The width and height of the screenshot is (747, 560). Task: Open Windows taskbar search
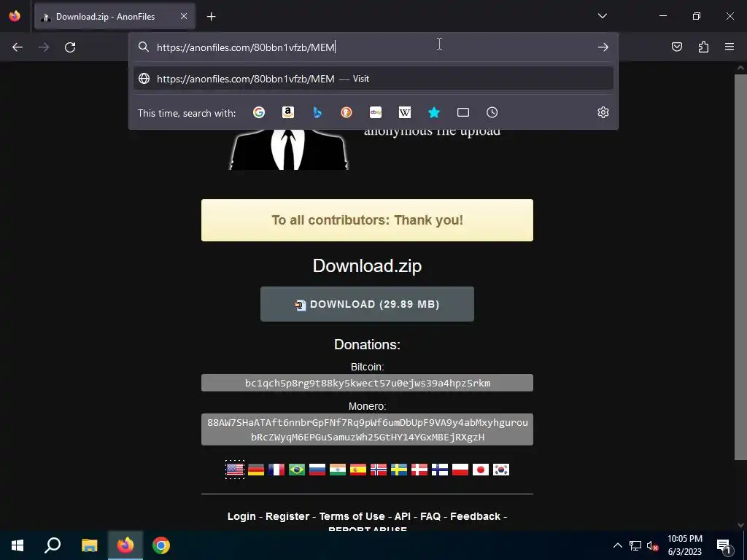click(53, 545)
